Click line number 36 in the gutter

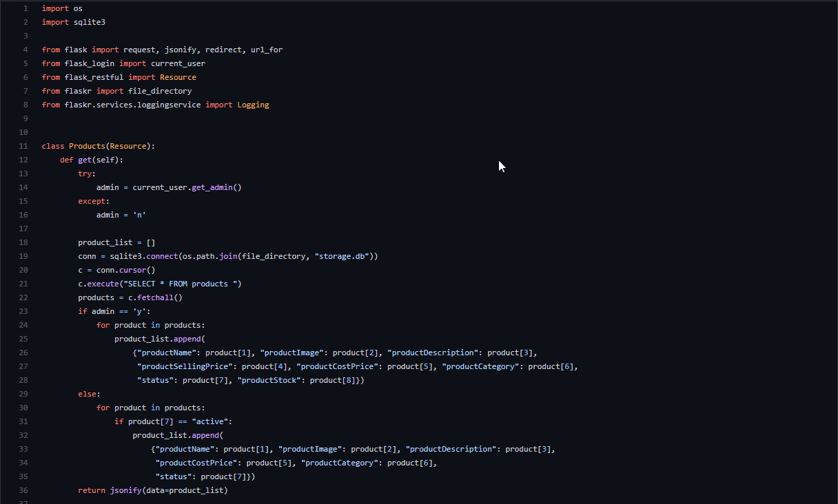(23, 490)
